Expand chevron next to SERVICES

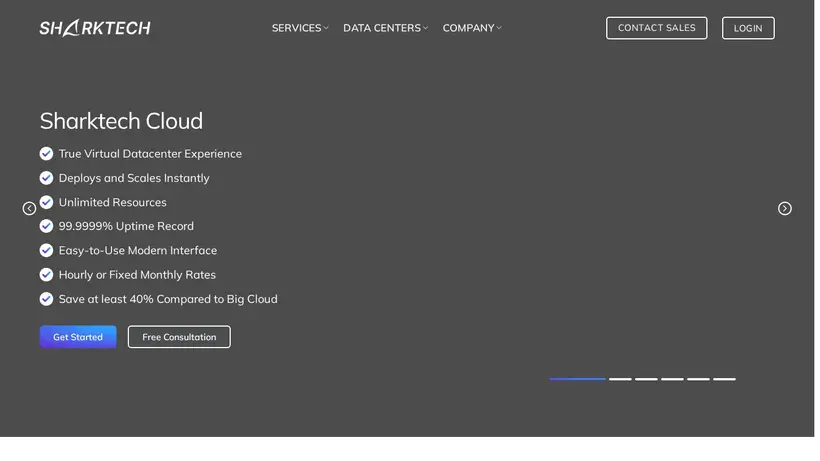pos(326,28)
